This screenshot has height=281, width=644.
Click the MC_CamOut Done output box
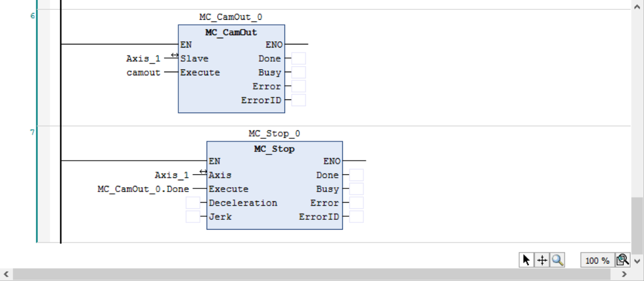pos(299,59)
